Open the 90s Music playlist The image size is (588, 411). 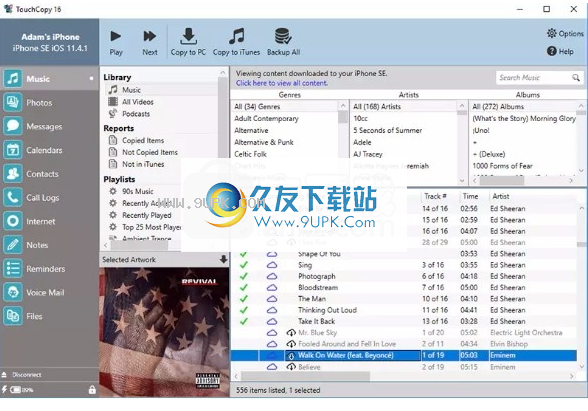[x=137, y=191]
